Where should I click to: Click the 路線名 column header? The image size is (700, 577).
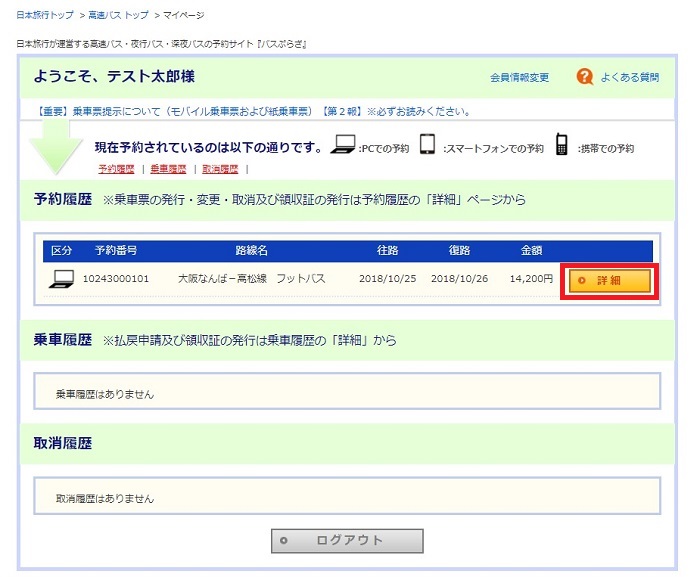click(x=251, y=250)
